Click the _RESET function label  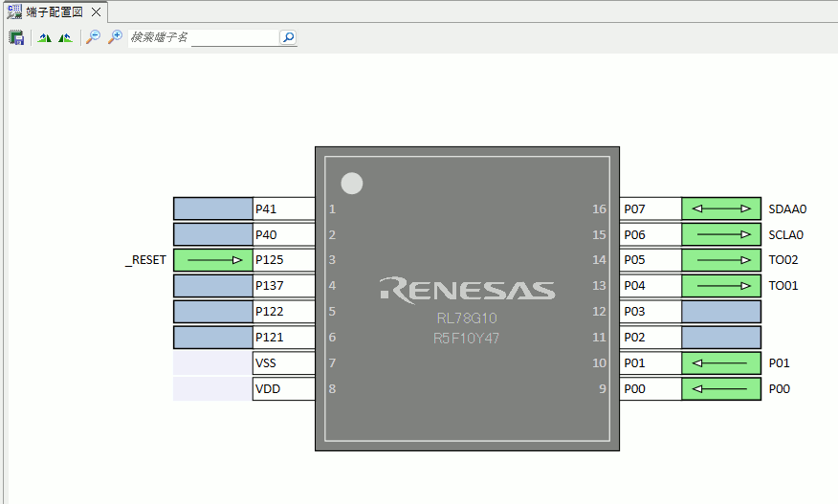tap(146, 260)
